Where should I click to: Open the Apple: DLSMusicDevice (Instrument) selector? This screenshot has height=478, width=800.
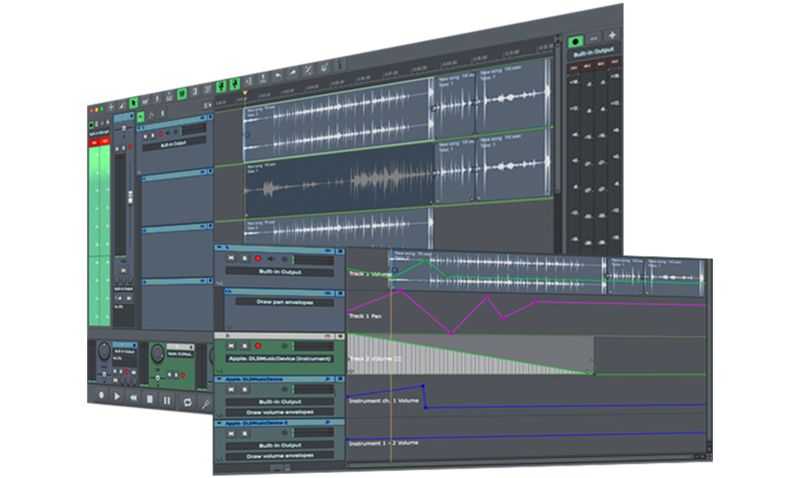click(280, 359)
